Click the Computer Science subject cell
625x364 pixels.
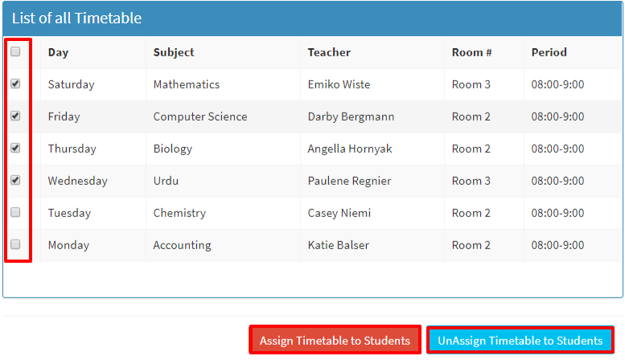tap(200, 117)
